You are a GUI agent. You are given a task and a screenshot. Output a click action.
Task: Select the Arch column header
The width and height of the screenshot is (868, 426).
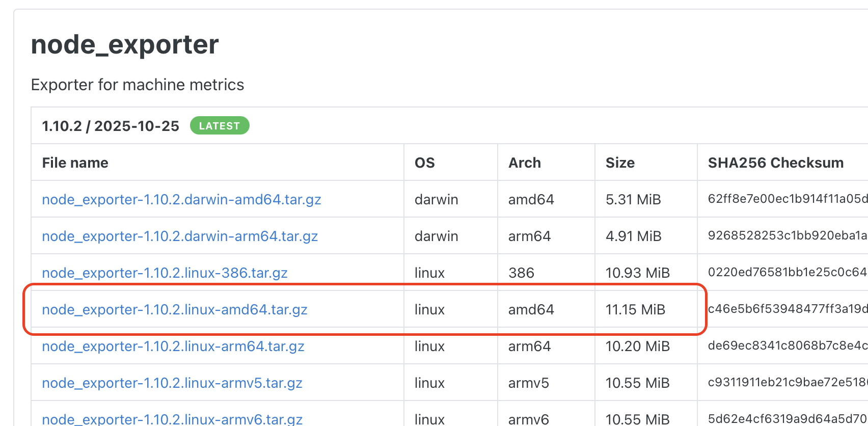pyautogui.click(x=525, y=163)
